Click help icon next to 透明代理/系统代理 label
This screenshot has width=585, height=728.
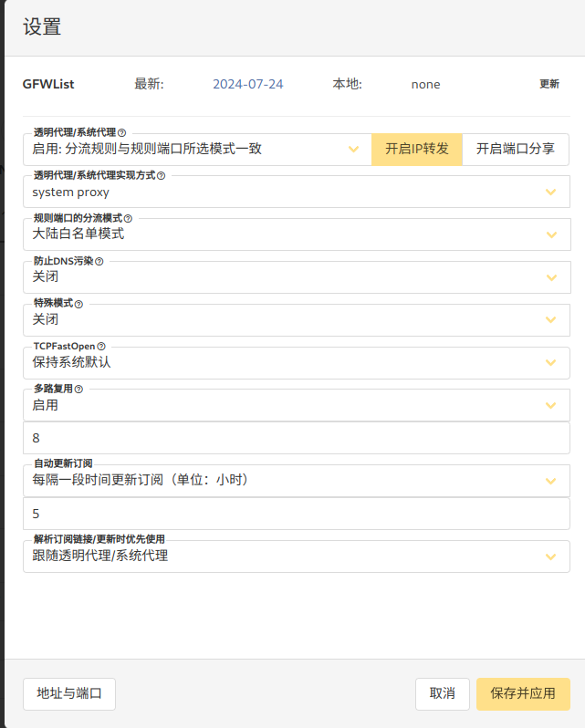pos(122,132)
